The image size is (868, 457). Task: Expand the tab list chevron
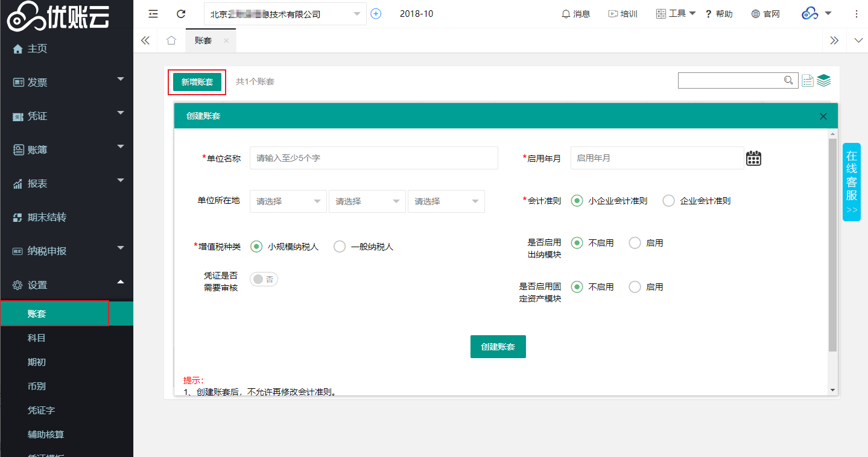(859, 40)
